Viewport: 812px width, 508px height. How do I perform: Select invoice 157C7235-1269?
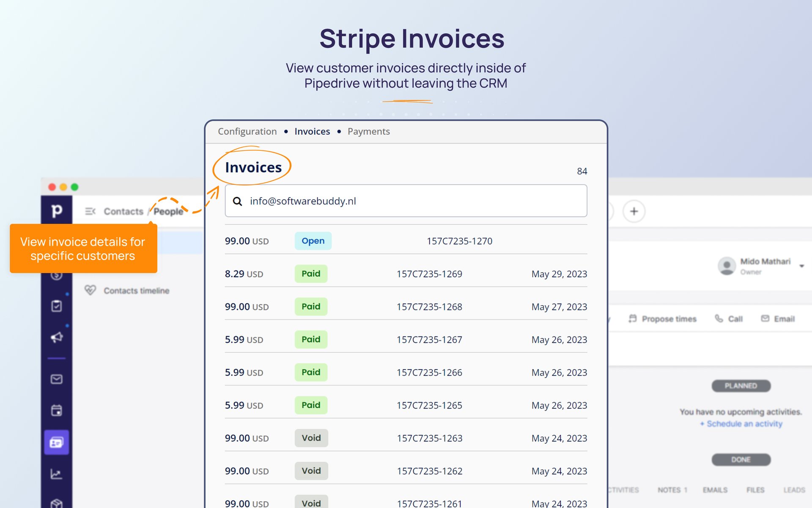[x=429, y=274]
